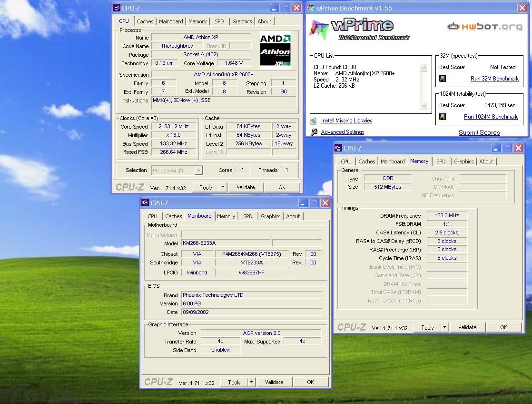This screenshot has width=532, height=404.
Task: Open Graphics tab in Mainboard window
Action: pyautogui.click(x=270, y=216)
